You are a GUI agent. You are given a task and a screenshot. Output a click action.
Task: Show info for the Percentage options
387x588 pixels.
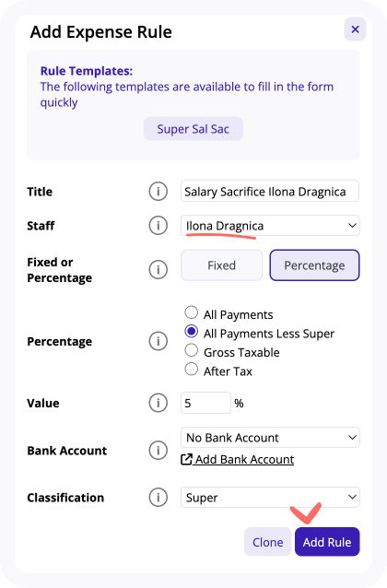158,341
